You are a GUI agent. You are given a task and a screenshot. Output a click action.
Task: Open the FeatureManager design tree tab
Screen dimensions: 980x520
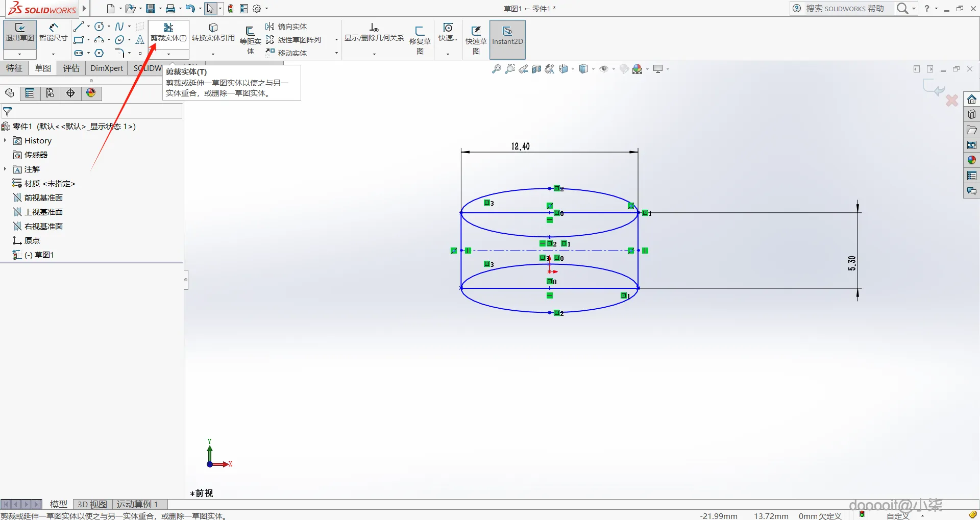tap(10, 93)
